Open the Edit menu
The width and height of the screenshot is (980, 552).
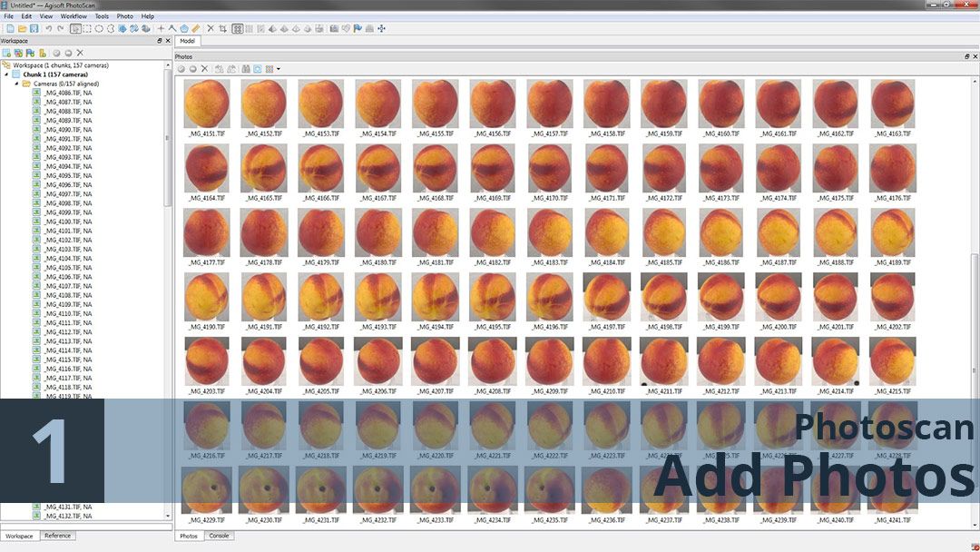click(26, 16)
